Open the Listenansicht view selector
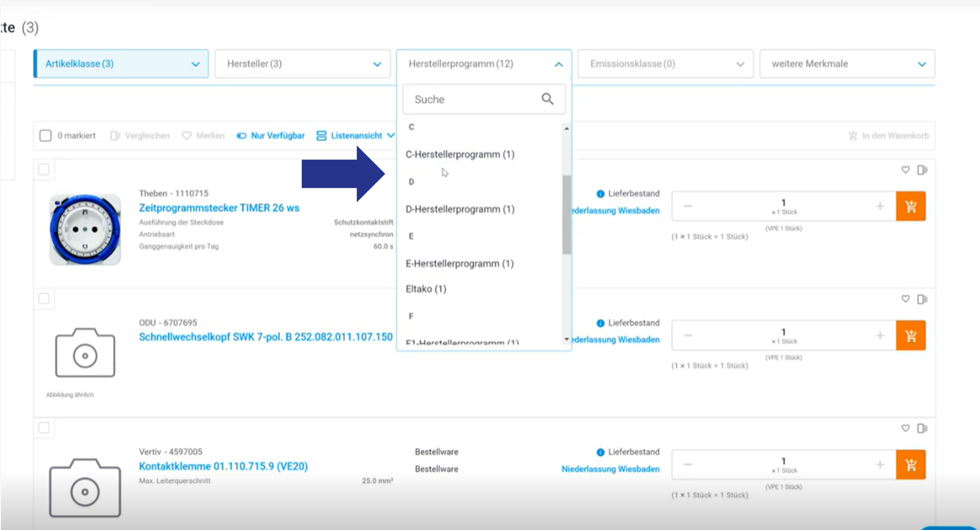The width and height of the screenshot is (980, 530). coord(356,136)
